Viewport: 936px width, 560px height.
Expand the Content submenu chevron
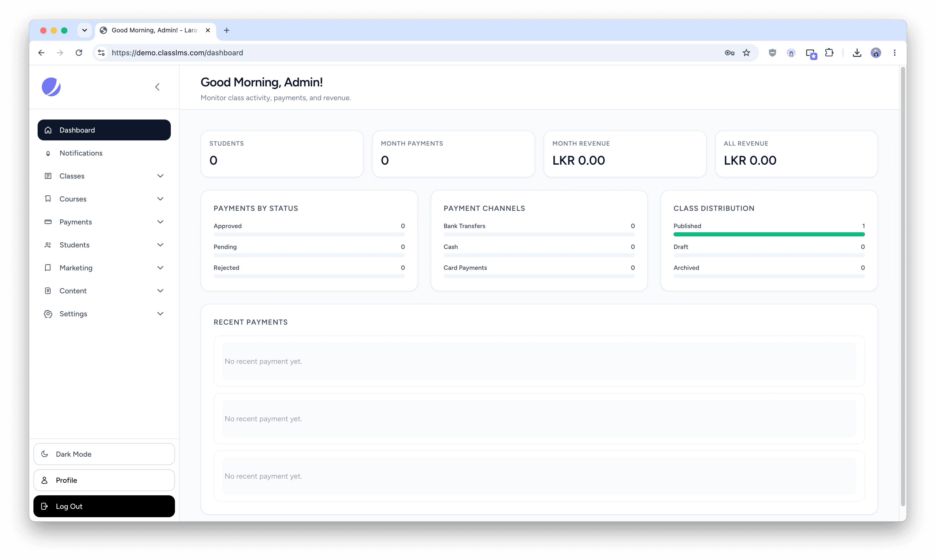click(160, 291)
